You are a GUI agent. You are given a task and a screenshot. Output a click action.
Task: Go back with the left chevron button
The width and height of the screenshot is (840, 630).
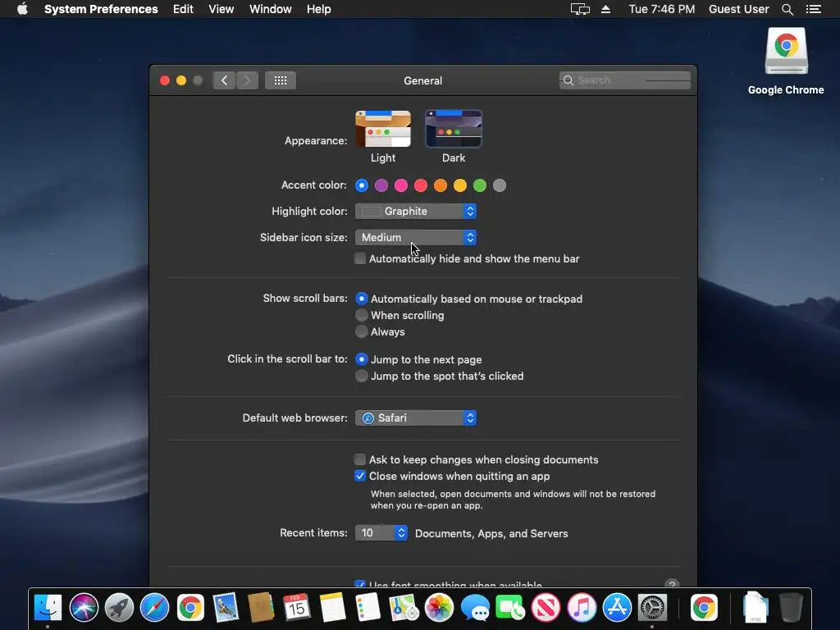coord(224,80)
